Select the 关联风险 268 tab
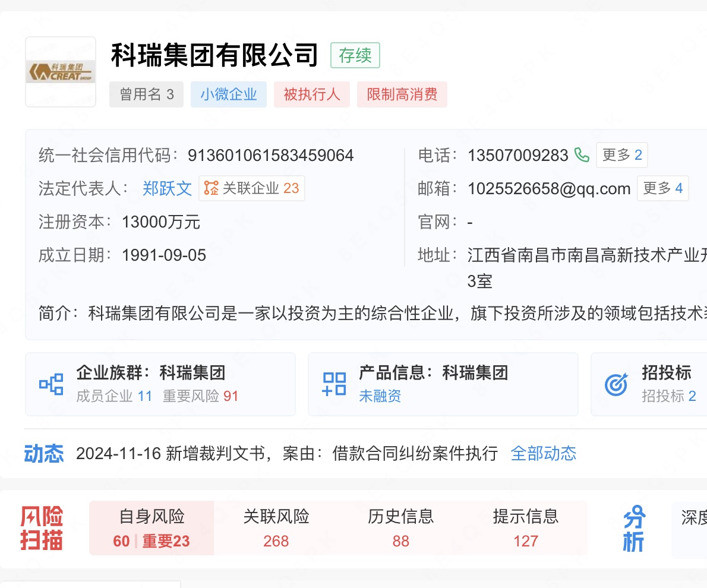 tap(276, 528)
